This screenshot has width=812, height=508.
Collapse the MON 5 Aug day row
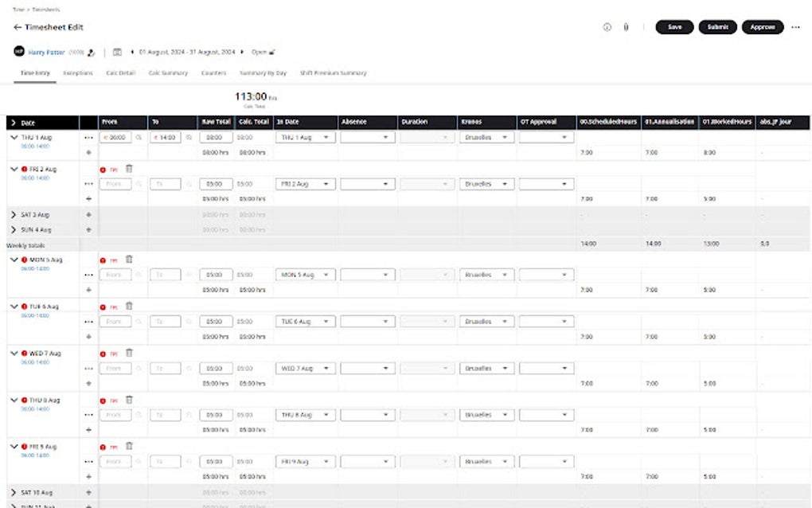pos(14,260)
